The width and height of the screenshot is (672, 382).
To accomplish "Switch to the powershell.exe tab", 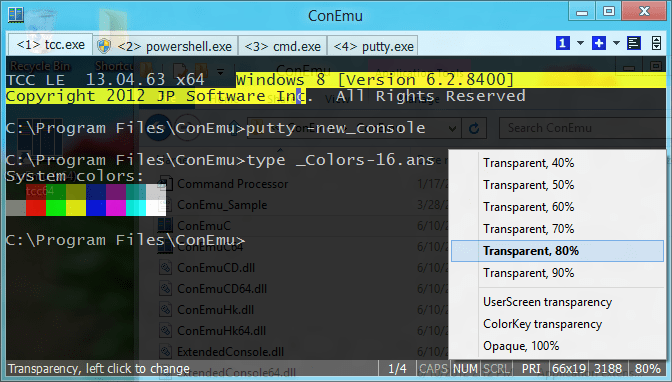I will click(165, 46).
